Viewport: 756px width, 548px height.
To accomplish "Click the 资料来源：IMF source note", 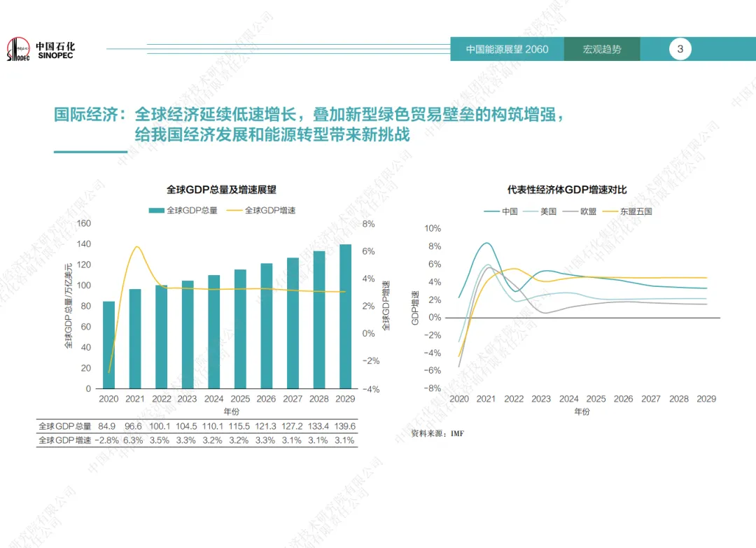I will tap(437, 434).
